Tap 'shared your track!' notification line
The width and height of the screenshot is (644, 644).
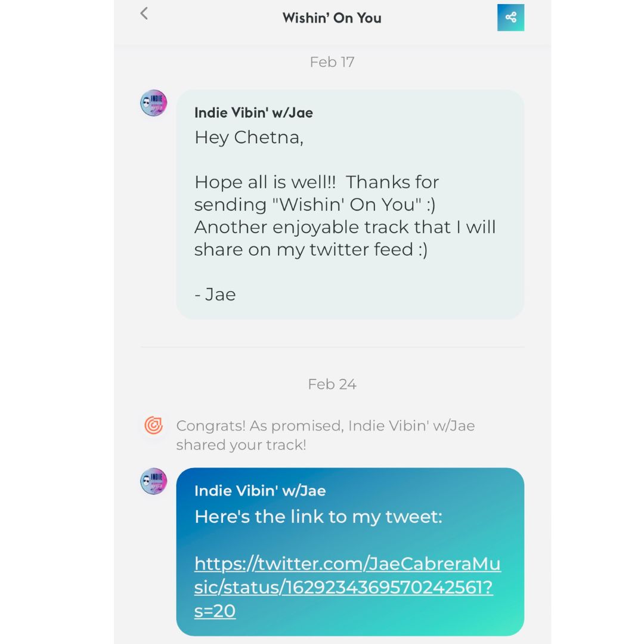pyautogui.click(x=241, y=445)
